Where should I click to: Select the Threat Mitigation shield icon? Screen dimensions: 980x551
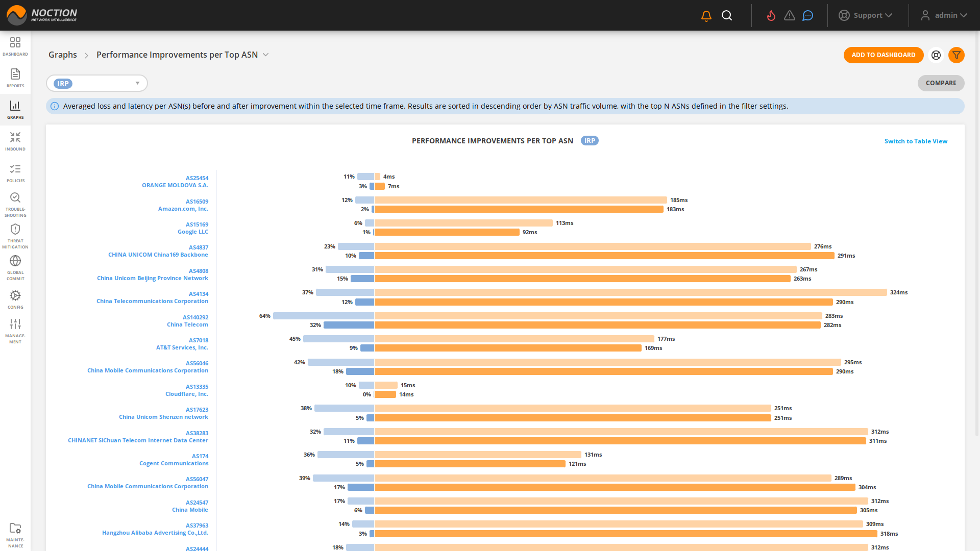[x=15, y=232]
